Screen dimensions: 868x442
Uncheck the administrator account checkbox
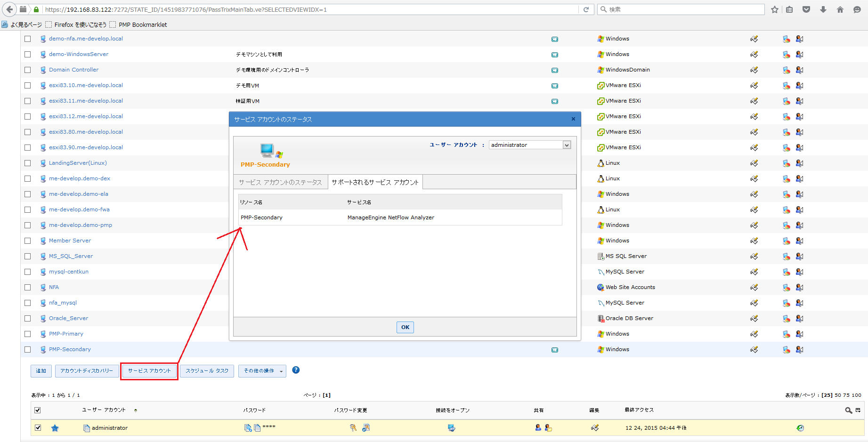(38, 428)
